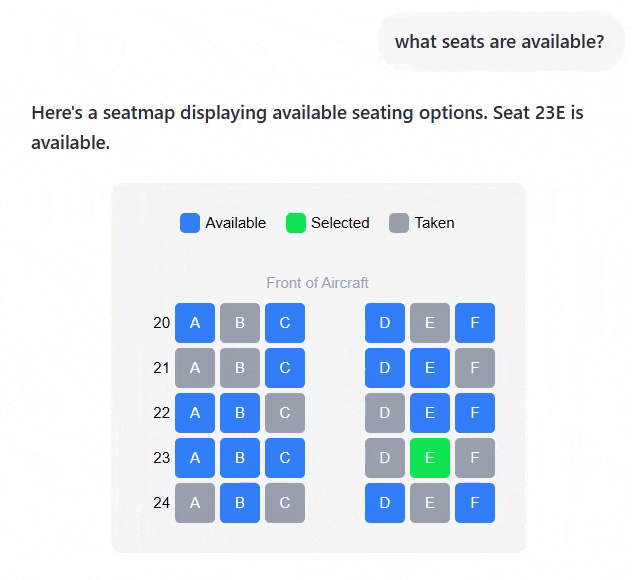Select seat 23A
Screen dimensions: 632x580
(x=195, y=458)
